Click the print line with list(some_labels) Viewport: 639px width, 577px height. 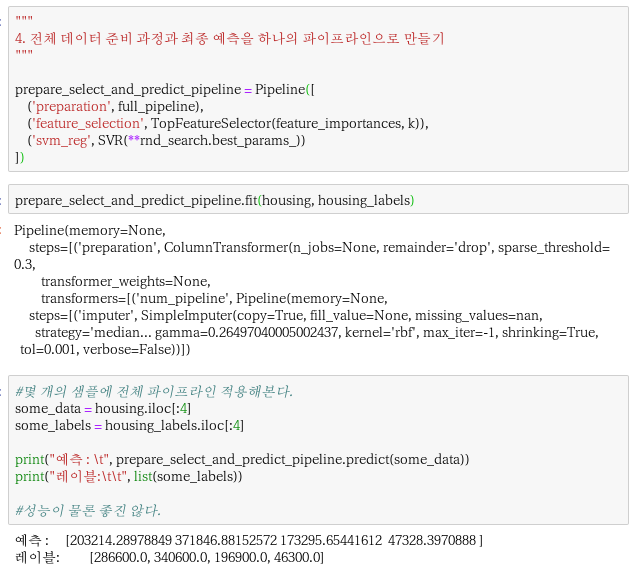128,477
